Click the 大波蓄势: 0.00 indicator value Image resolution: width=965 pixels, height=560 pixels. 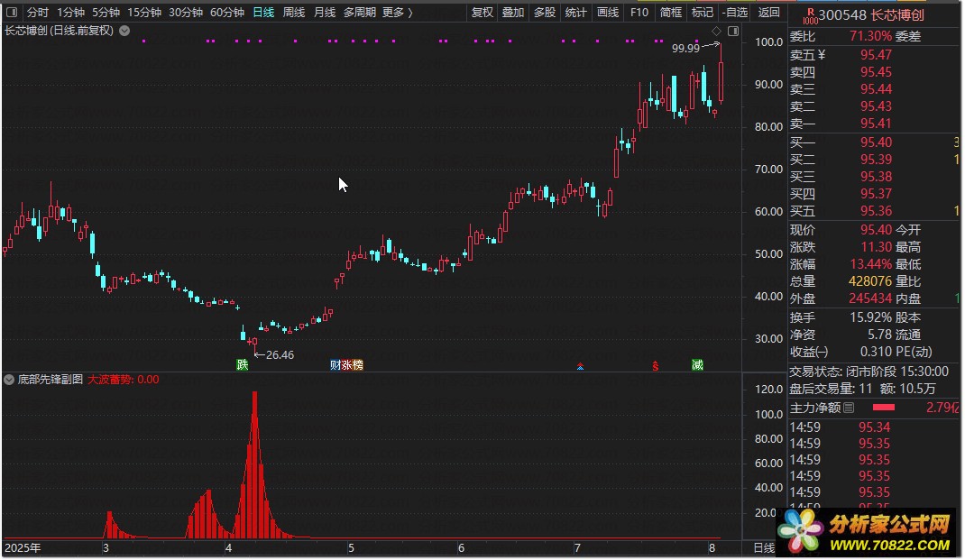(x=123, y=380)
